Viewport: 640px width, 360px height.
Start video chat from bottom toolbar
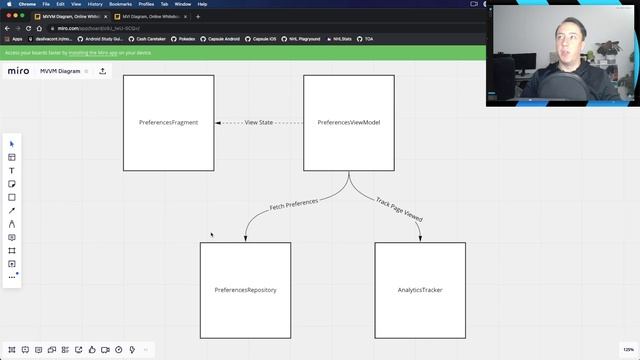[x=105, y=350]
